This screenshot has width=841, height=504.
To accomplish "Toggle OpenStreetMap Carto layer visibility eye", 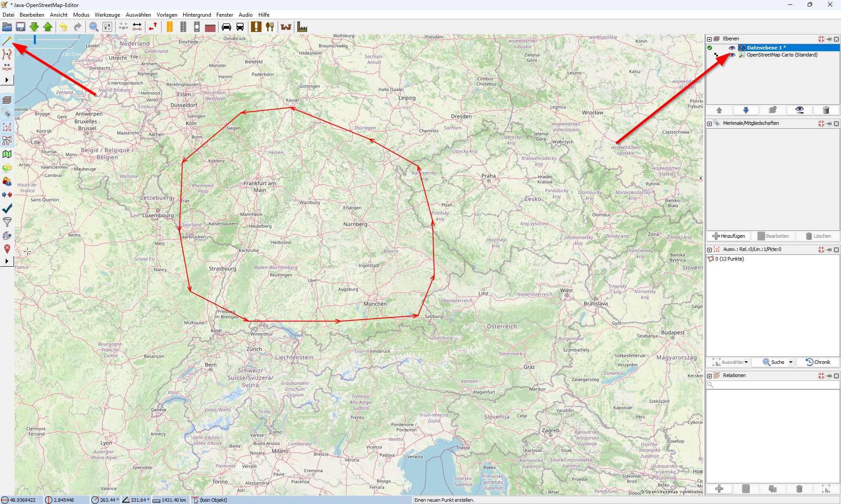I will pyautogui.click(x=731, y=55).
